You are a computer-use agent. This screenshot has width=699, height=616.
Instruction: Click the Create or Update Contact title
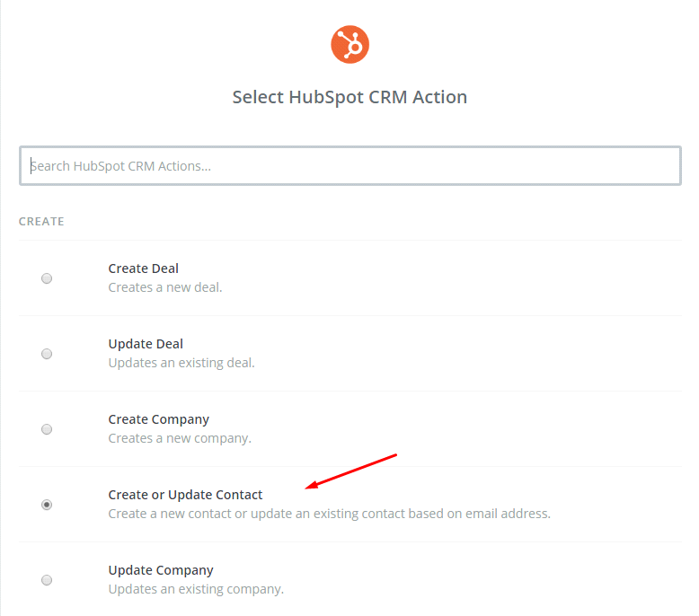pyautogui.click(x=185, y=495)
